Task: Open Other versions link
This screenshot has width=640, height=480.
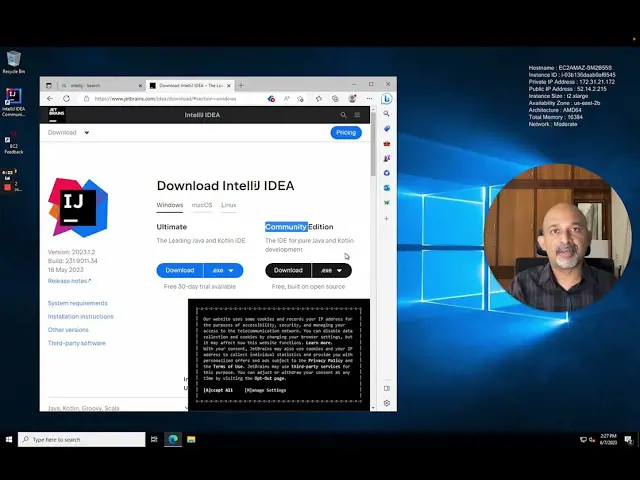Action: point(68,330)
